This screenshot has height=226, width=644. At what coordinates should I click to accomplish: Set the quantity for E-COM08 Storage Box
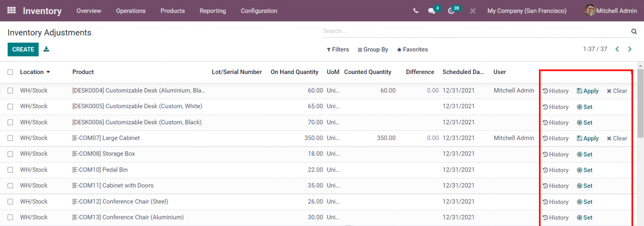tap(585, 155)
